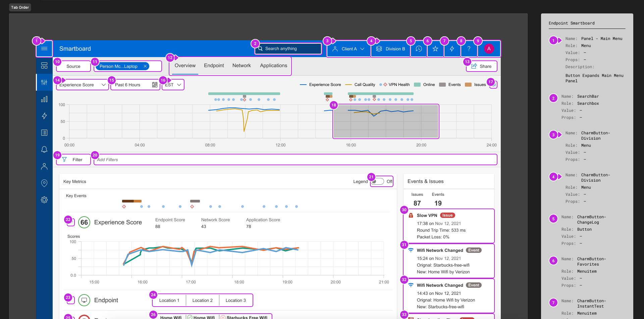Open Help with the question mark icon
The width and height of the screenshot is (644, 319).
pyautogui.click(x=469, y=49)
